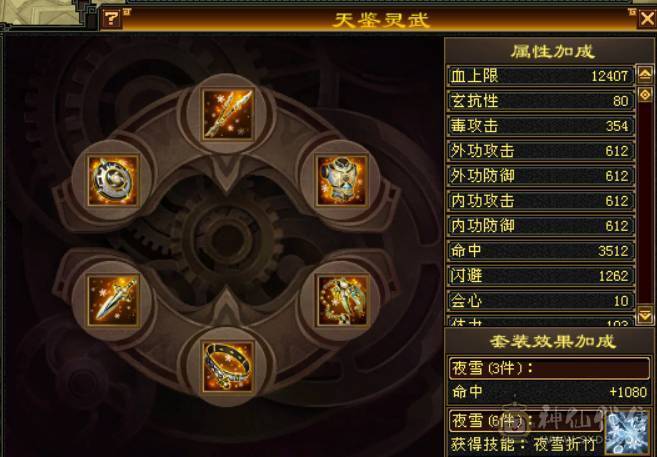Select the belt slot icon at bottom
This screenshot has width=657, height=457.
228,367
